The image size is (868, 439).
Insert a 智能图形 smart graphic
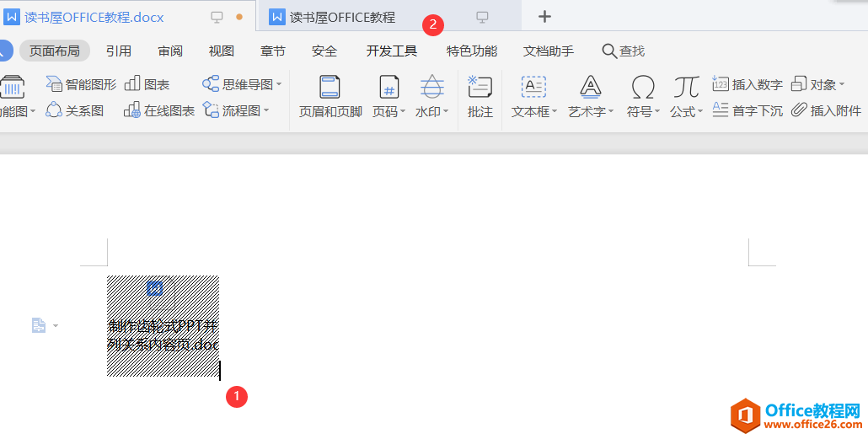coord(81,84)
